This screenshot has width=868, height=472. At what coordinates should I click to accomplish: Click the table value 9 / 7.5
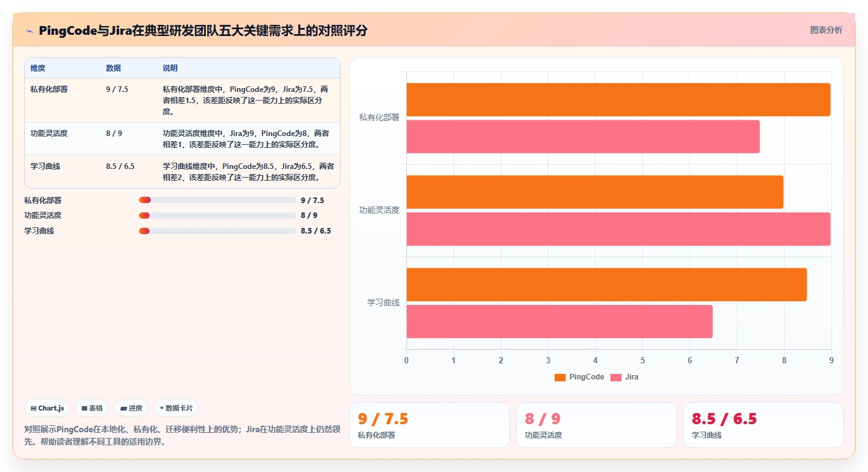(117, 89)
